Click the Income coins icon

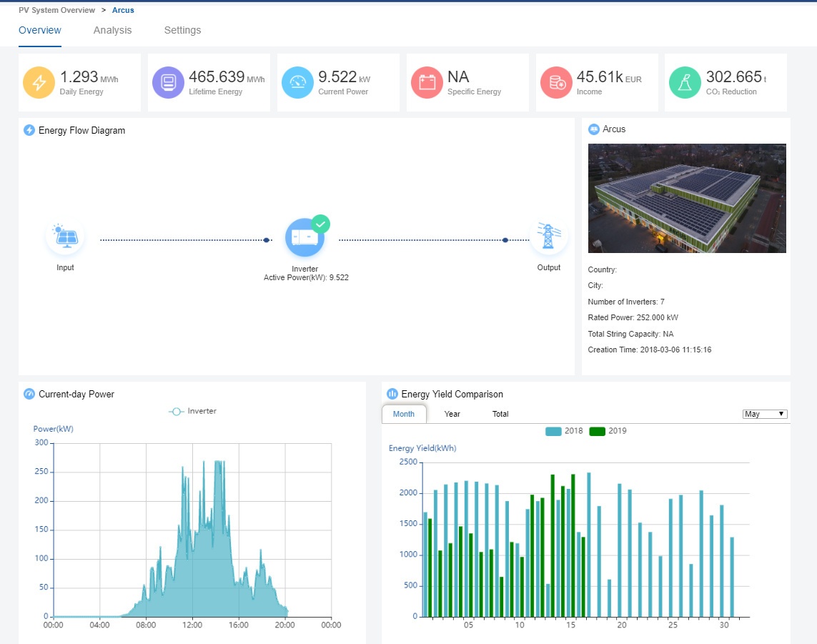click(x=556, y=82)
